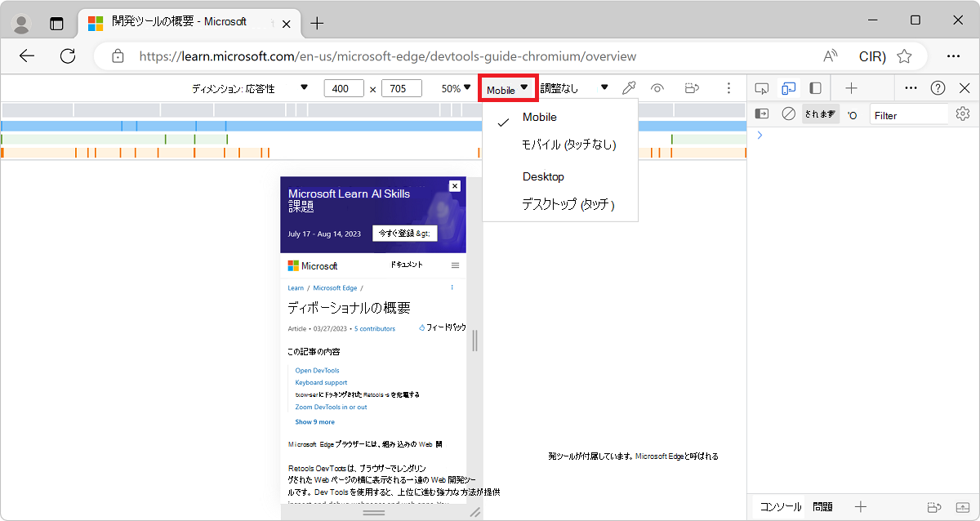Open the Dimensions responsive dropdown
The image size is (980, 521).
point(250,88)
